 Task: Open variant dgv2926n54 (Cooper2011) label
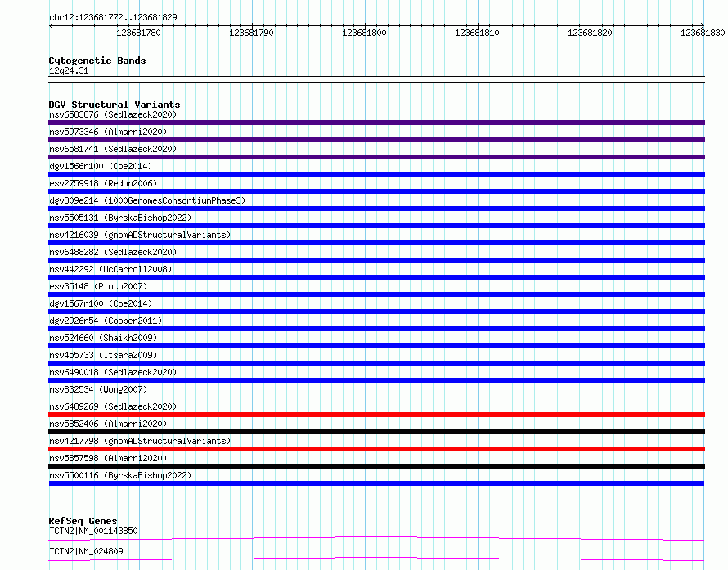(x=106, y=321)
